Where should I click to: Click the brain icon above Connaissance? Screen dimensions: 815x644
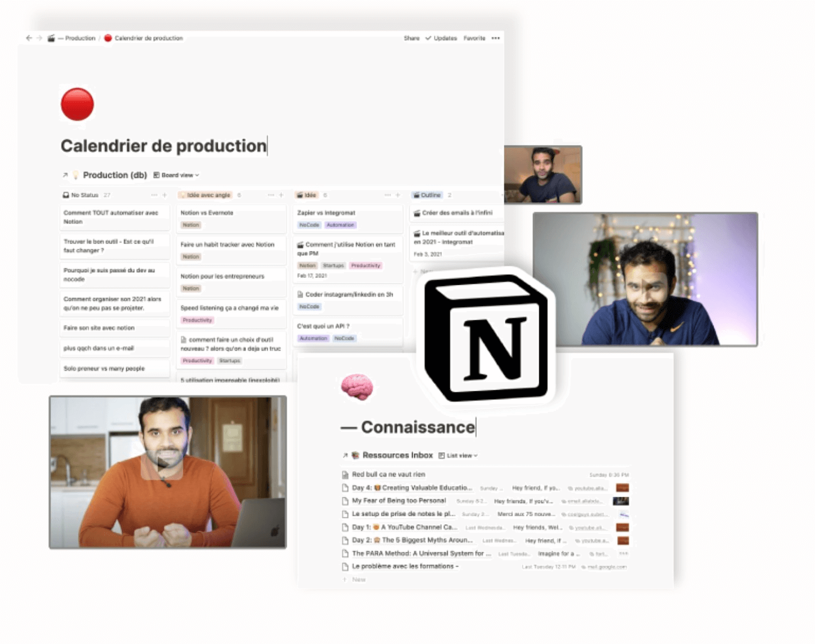tap(357, 387)
